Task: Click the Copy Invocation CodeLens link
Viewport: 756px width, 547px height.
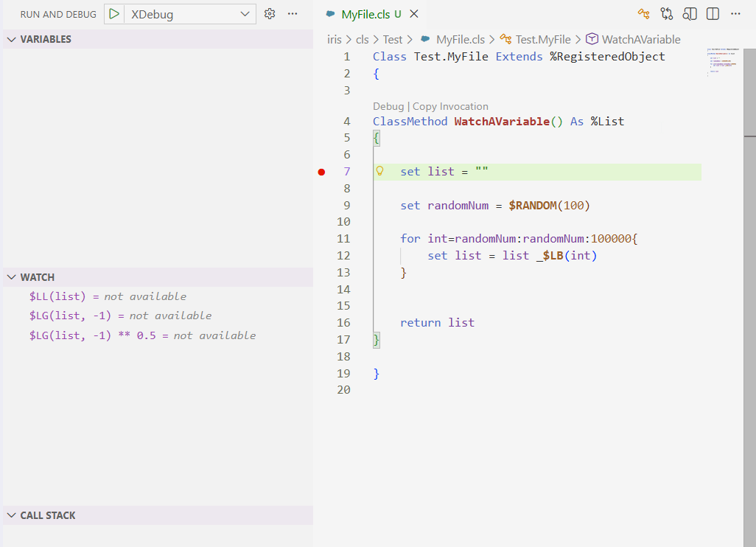Action: pos(450,106)
